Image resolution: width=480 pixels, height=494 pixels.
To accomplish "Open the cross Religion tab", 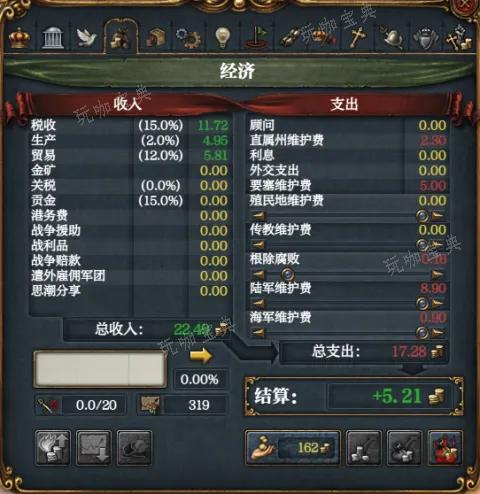I will (358, 37).
